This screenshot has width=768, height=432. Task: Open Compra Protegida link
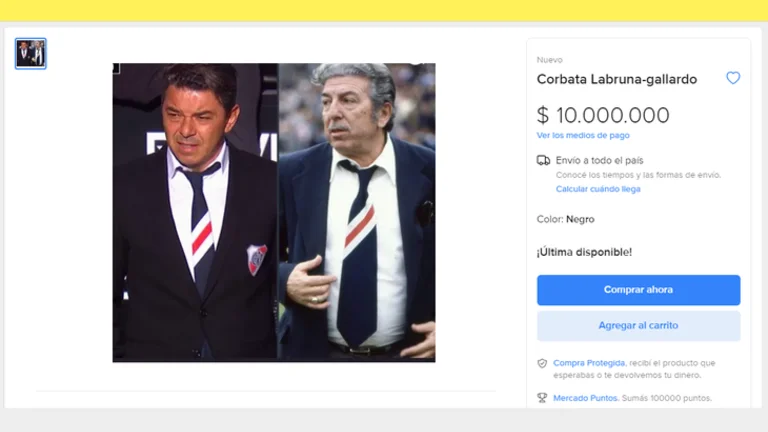pyautogui.click(x=589, y=363)
